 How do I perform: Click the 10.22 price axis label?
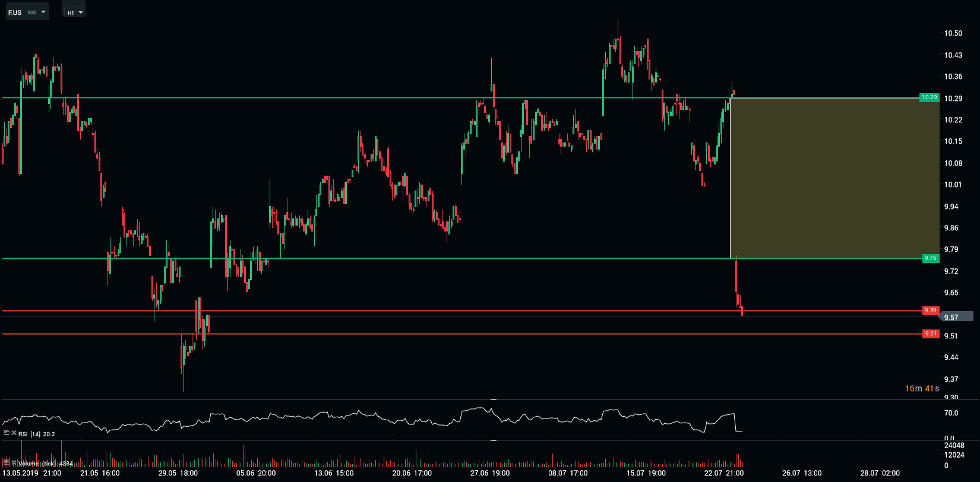953,120
